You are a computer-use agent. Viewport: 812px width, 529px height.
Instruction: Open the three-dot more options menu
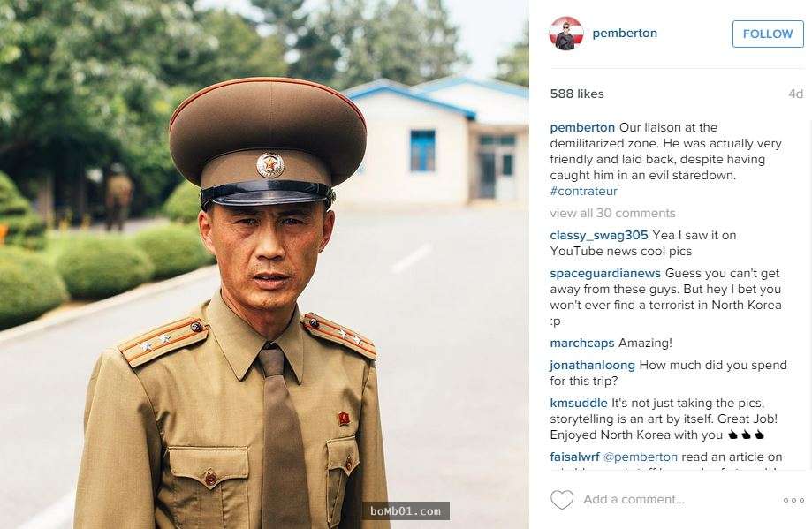click(793, 500)
